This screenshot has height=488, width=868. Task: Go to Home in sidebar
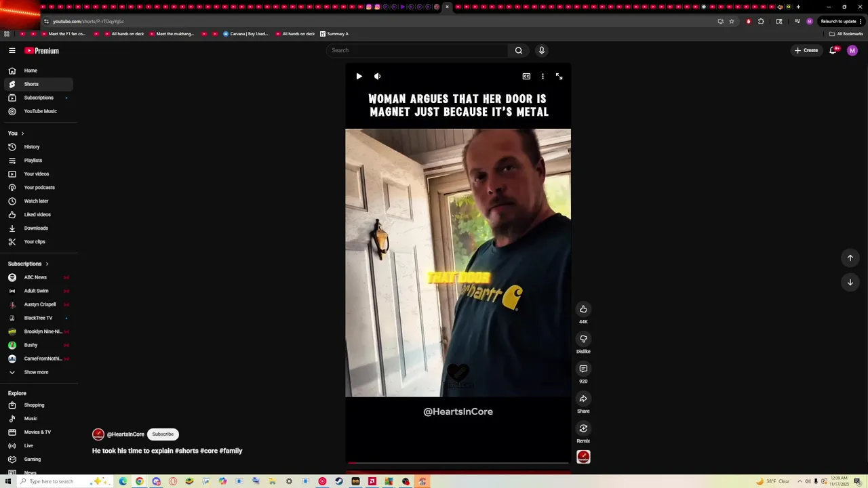(39, 70)
